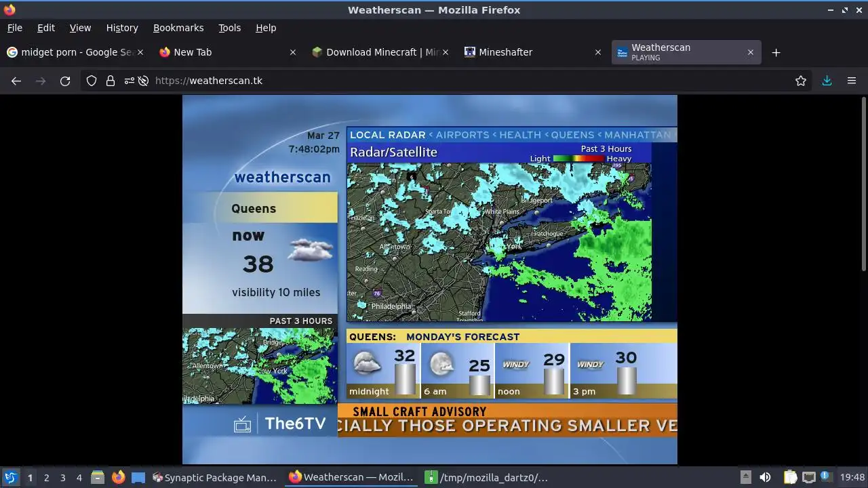Close the New Tab tab
Screen dimensions: 868x488
293,52
